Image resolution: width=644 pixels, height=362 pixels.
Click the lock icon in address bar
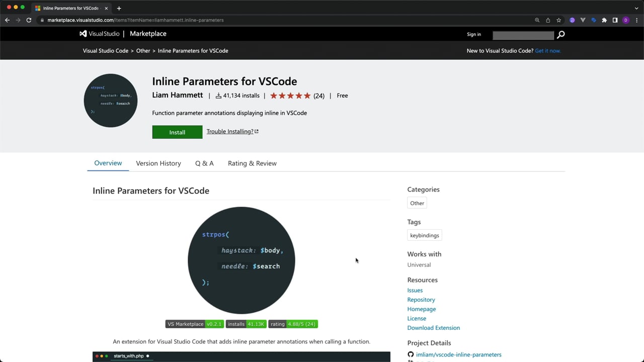pyautogui.click(x=43, y=20)
